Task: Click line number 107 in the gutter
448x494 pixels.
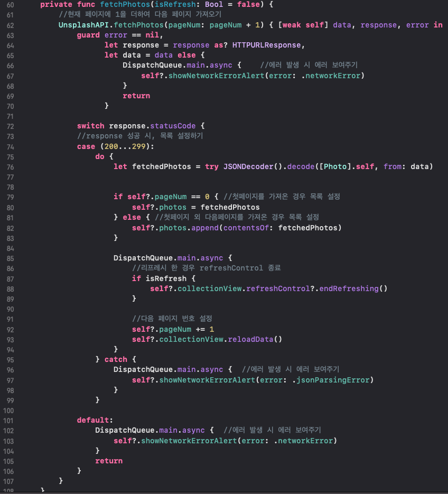Action: (8, 482)
